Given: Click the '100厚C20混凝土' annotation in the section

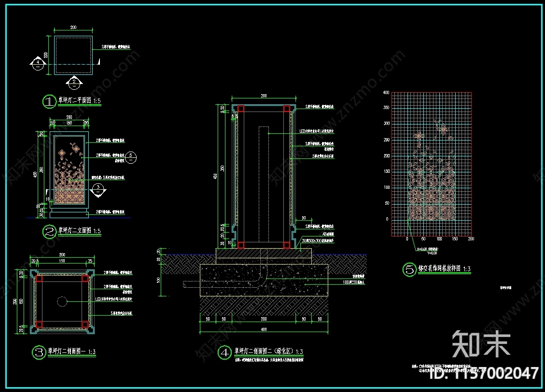Looking at the screenshot, I should [354, 282].
